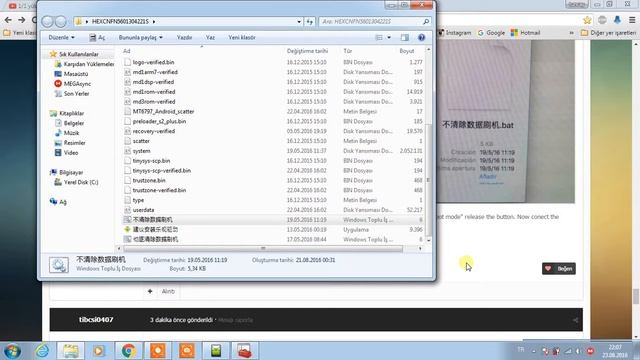Sort by Değiştirme tarihi column header

coord(307,51)
